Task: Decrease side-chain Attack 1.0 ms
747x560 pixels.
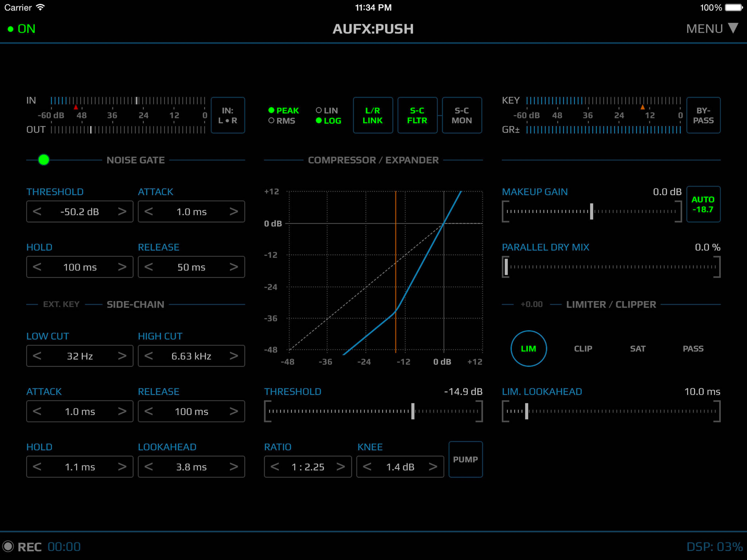Action: pos(37,411)
